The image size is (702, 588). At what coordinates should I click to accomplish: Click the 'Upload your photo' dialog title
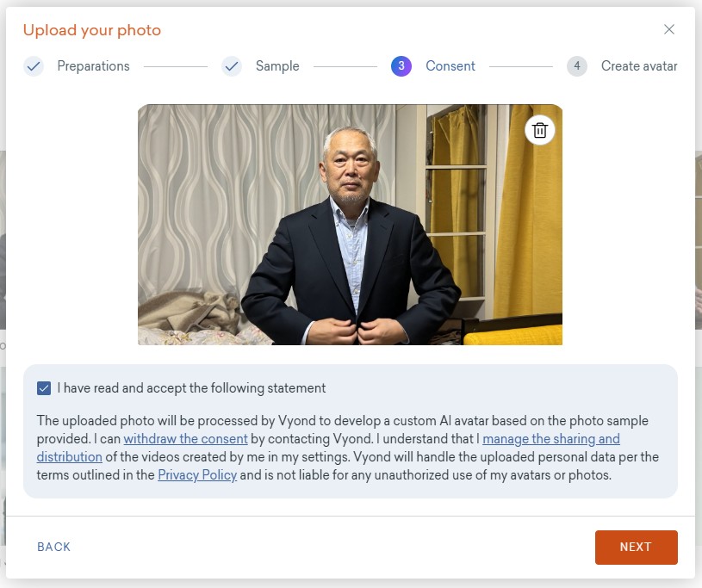[92, 30]
